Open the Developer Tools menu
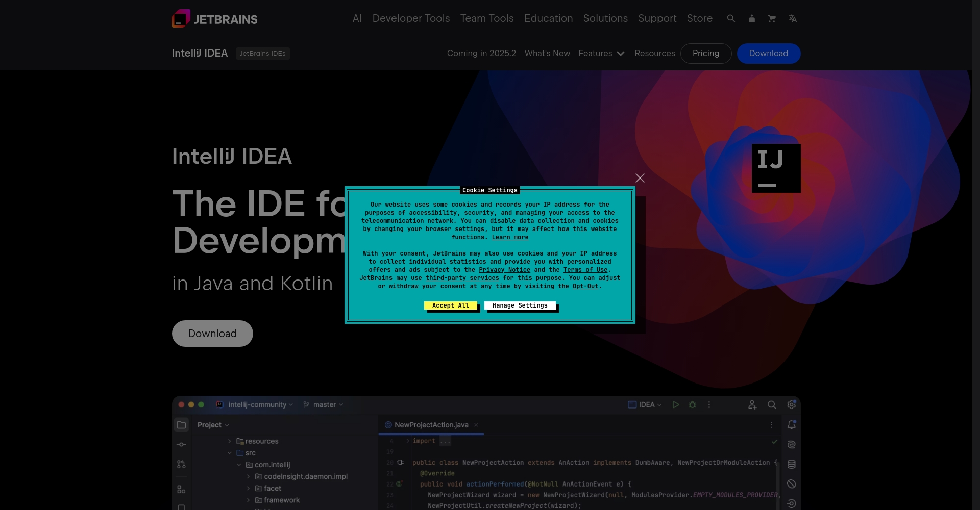980x510 pixels. coord(411,18)
